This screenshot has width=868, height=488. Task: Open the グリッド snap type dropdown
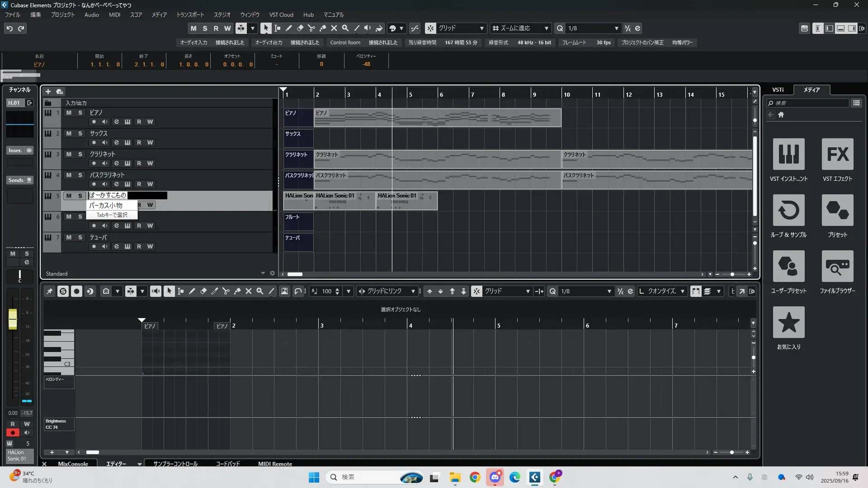(x=481, y=28)
